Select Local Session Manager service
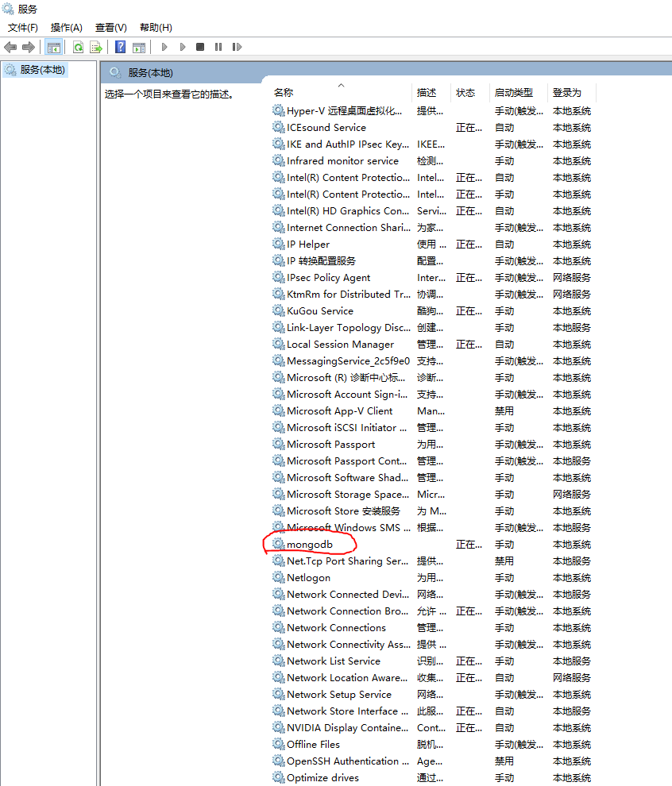672x786 pixels. click(x=431, y=345)
